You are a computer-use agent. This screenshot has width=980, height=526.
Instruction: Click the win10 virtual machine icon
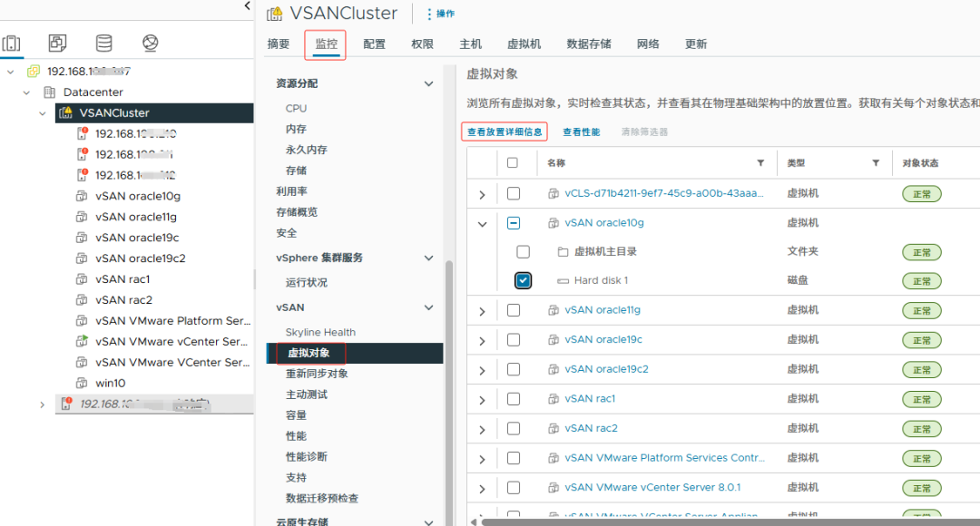pyautogui.click(x=83, y=384)
